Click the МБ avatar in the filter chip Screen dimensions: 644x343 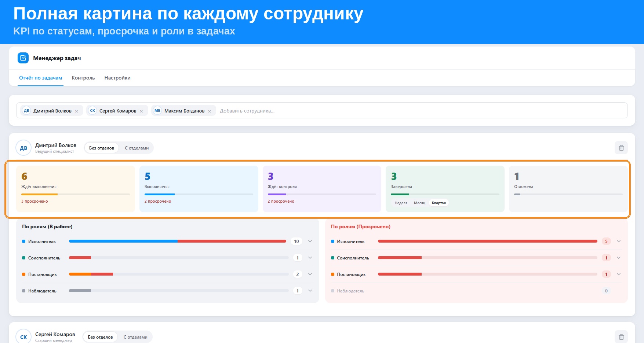[157, 111]
